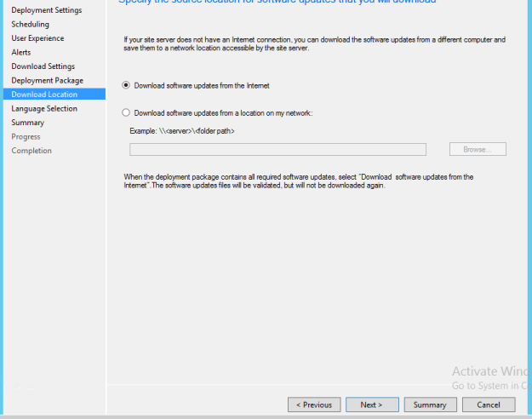Click the network folder path input field
Screen dimensions: 532x419
[x=277, y=149]
